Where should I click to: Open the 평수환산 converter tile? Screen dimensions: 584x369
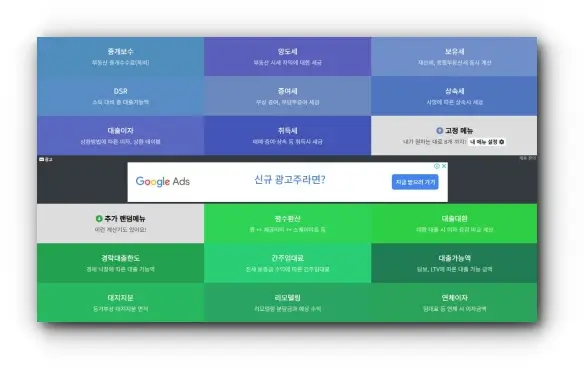[287, 223]
